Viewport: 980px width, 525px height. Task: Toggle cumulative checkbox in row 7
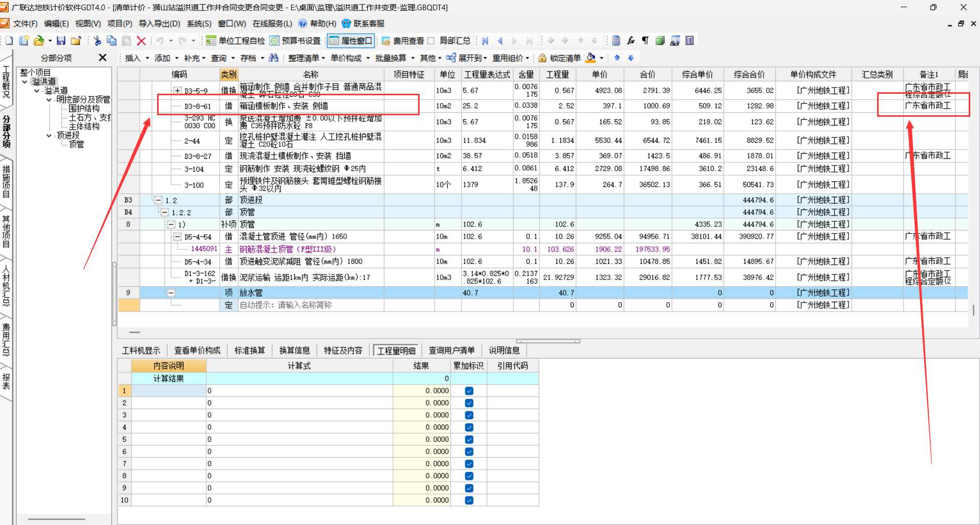469,464
